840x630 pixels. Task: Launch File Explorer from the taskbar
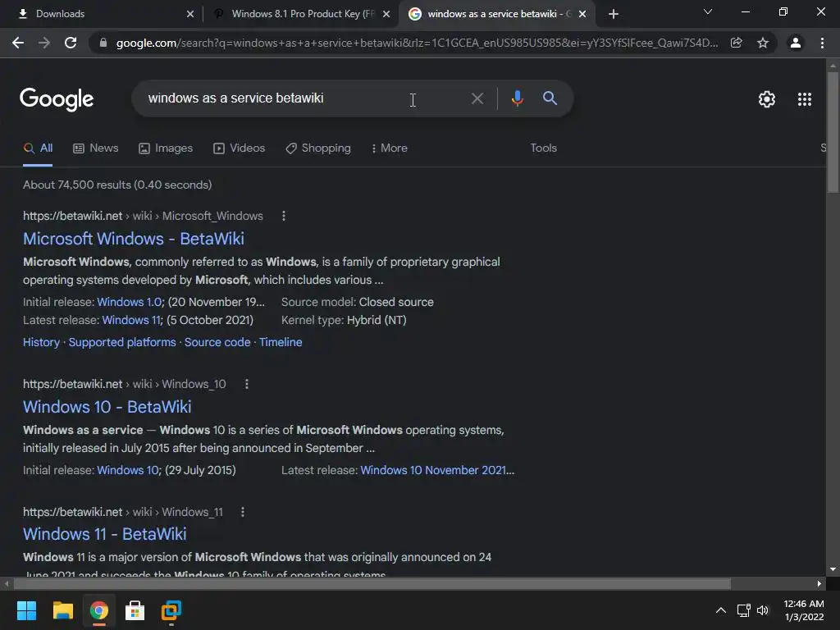[x=62, y=610]
